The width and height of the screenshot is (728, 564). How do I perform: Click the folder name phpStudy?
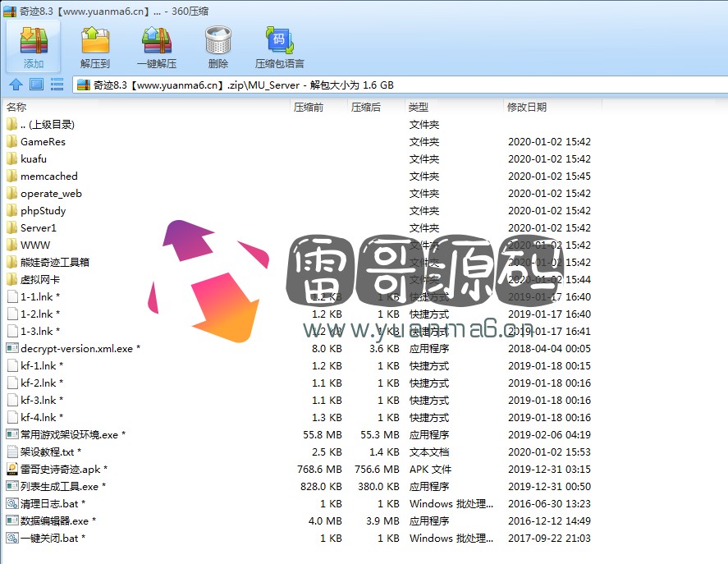point(43,211)
